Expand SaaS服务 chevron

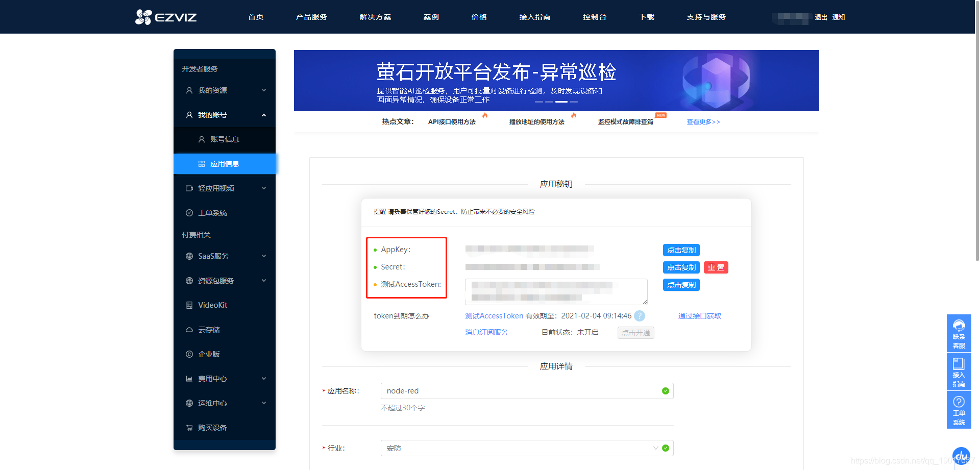[264, 256]
